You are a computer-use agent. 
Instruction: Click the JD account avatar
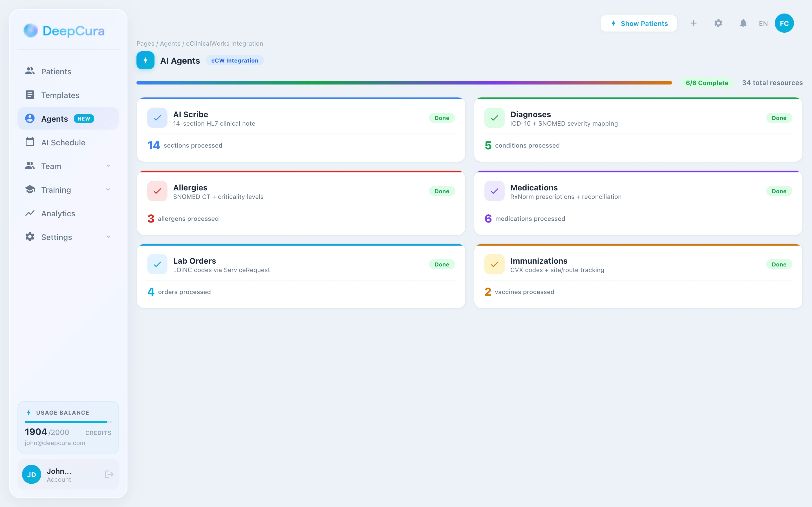click(32, 474)
